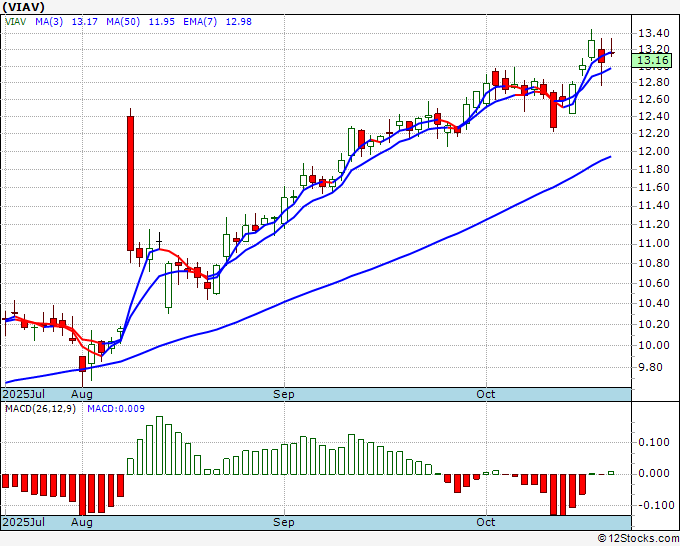This screenshot has height=546, width=680.
Task: Click the 0.000 MACD axis label
Action: tap(654, 473)
